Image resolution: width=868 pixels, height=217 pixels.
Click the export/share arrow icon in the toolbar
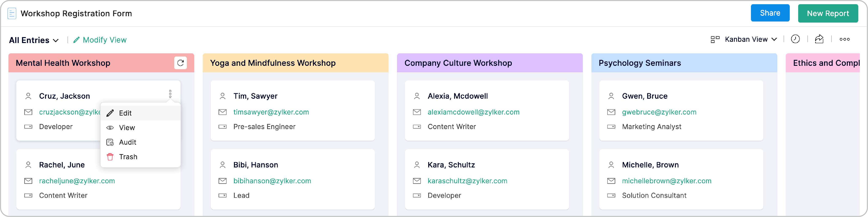click(x=819, y=39)
